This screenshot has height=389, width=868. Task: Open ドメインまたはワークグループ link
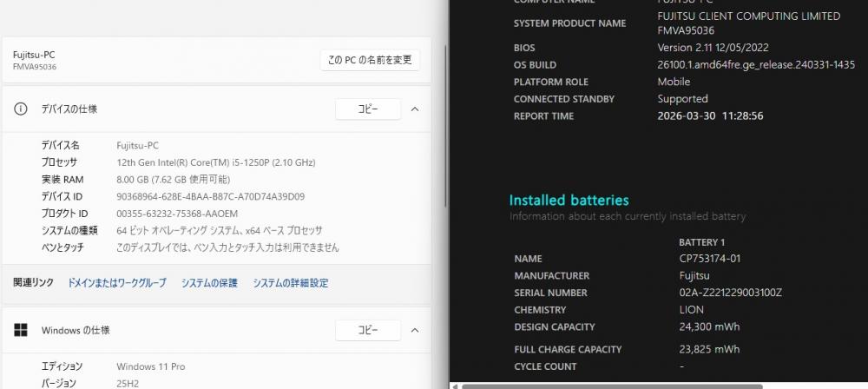(117, 283)
